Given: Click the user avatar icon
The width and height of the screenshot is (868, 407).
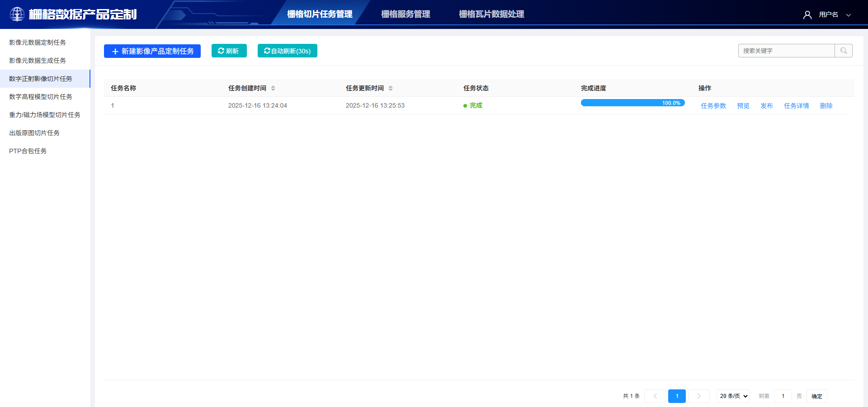Looking at the screenshot, I should click(x=807, y=15).
